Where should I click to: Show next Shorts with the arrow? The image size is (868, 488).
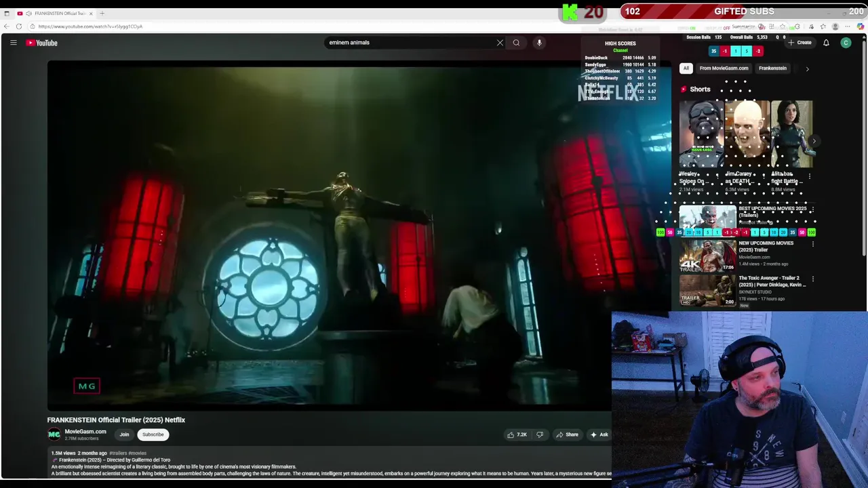point(814,141)
